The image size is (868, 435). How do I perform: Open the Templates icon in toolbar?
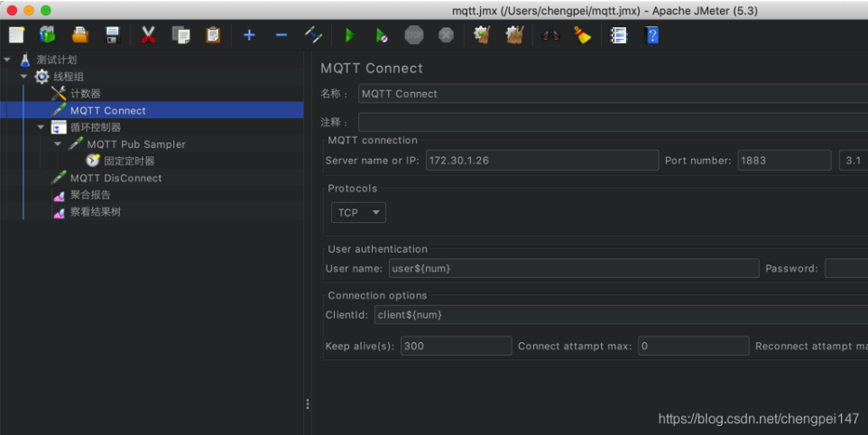point(48,35)
